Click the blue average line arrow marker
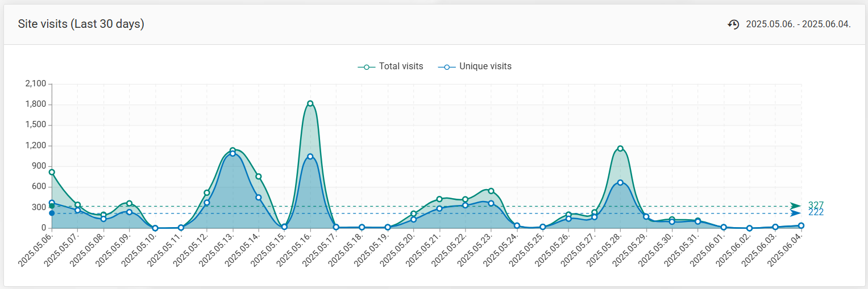 (795, 213)
